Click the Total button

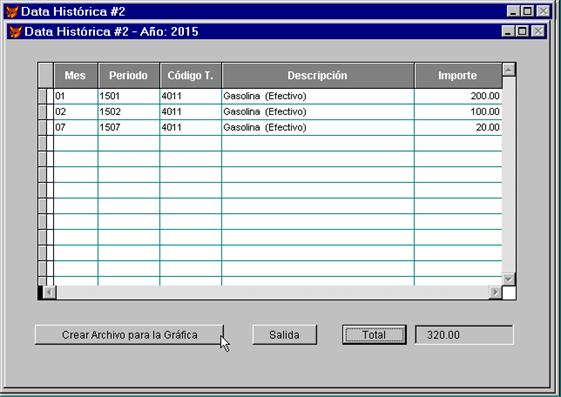(x=374, y=335)
